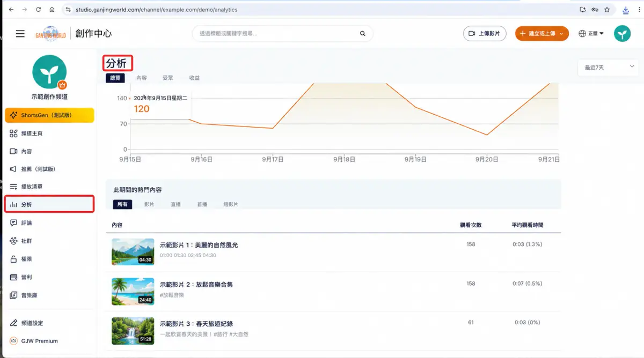Open video 示範影片 2：放鬆音樂合集
Viewport: 644px width, 358px height.
[x=196, y=285]
